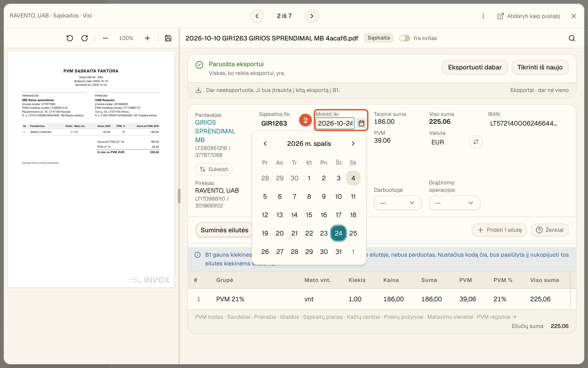Click the IBAN input field
This screenshot has height=368, width=588.
pyautogui.click(x=524, y=124)
